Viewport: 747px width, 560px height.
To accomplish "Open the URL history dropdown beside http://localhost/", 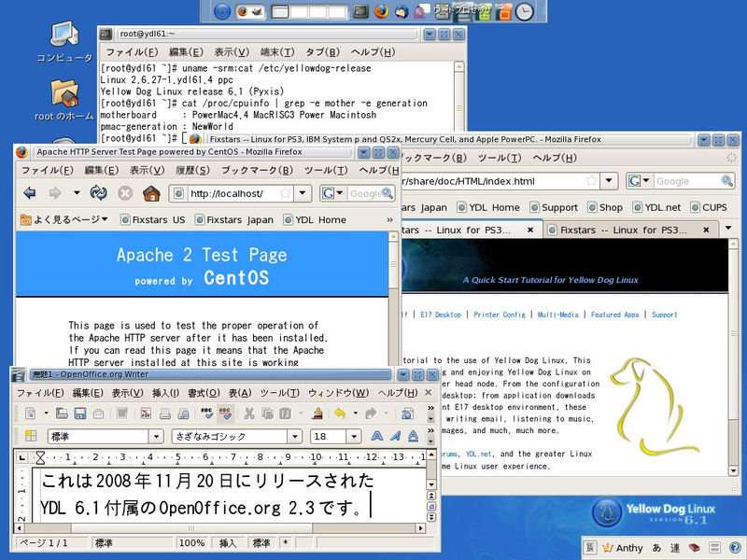I will click(303, 193).
